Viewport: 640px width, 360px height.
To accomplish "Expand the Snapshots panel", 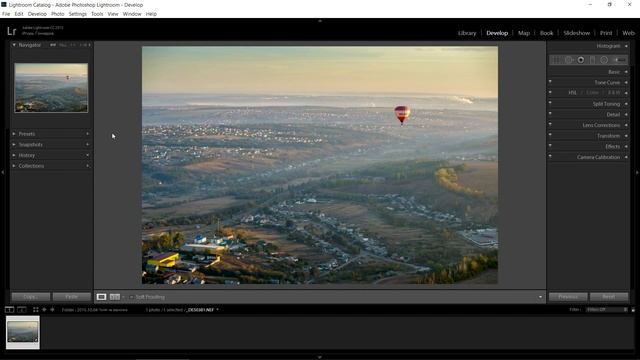I will coord(14,144).
